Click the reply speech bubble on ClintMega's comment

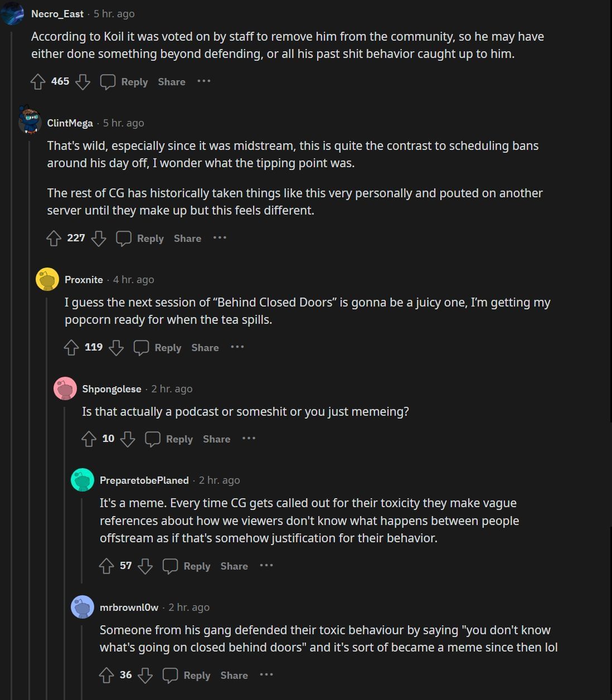click(x=124, y=238)
